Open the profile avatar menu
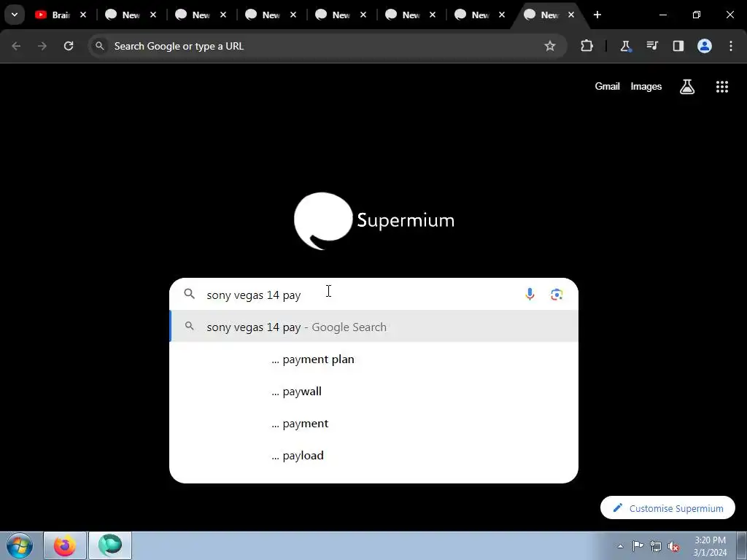 coord(704,46)
